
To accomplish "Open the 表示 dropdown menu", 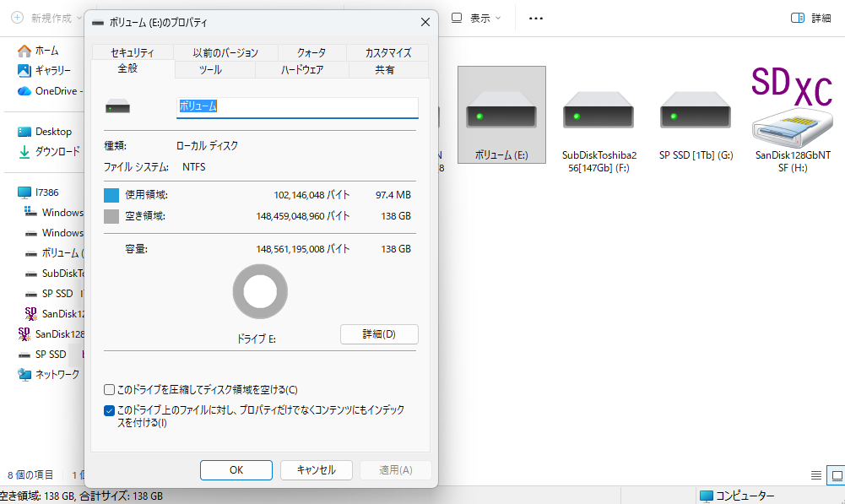I will [x=477, y=18].
